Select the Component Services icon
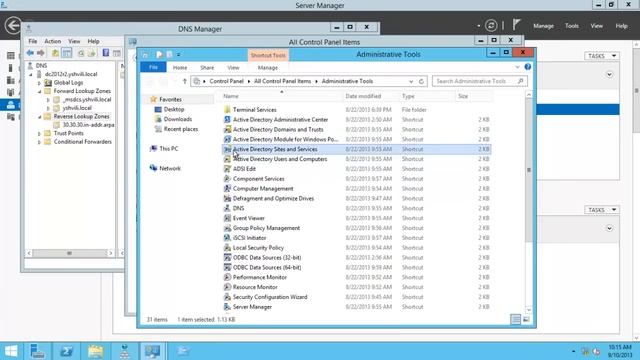 [x=227, y=179]
